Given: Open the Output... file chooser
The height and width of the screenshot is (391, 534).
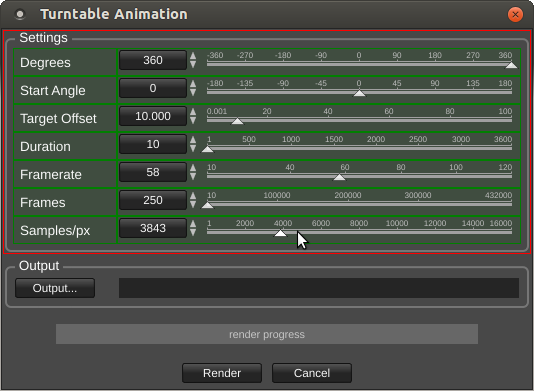Looking at the screenshot, I should [x=55, y=288].
